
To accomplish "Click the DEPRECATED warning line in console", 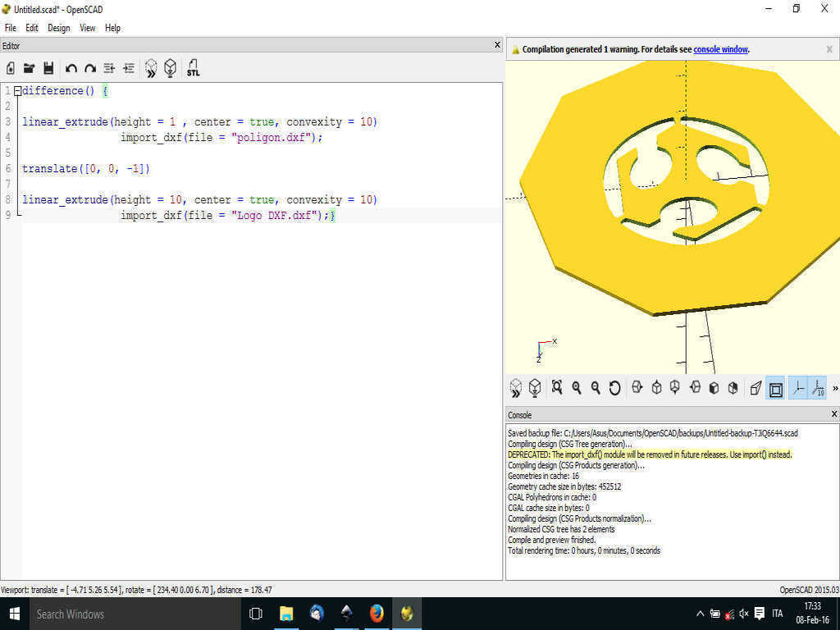I will (650, 454).
